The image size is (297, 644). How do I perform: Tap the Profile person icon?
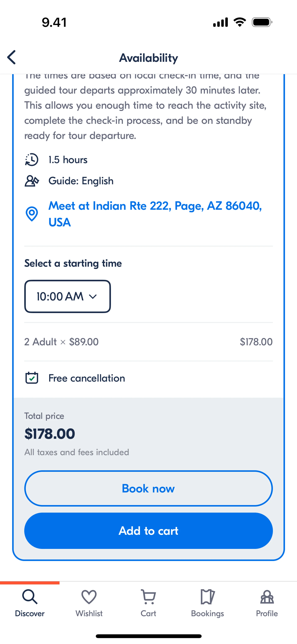click(267, 597)
